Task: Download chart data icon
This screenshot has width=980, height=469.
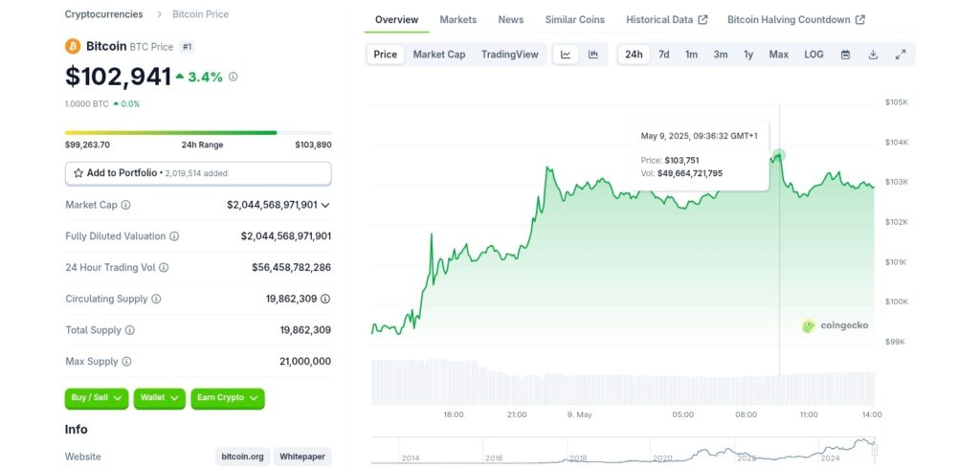Action: coord(873,55)
